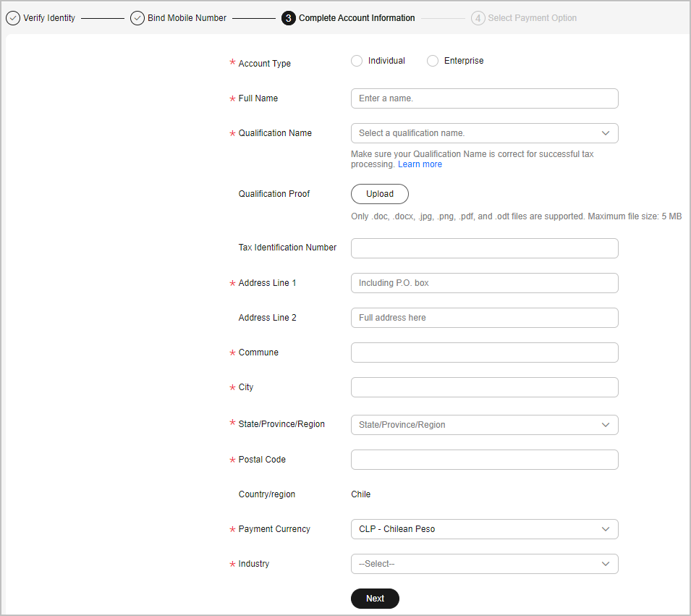Click the Next button
The width and height of the screenshot is (691, 616).
pos(375,599)
